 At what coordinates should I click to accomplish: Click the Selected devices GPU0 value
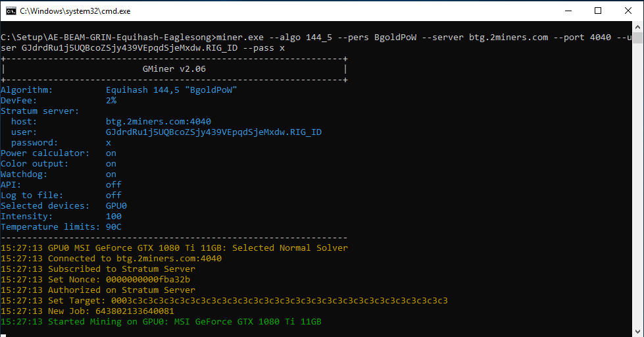[x=116, y=206]
